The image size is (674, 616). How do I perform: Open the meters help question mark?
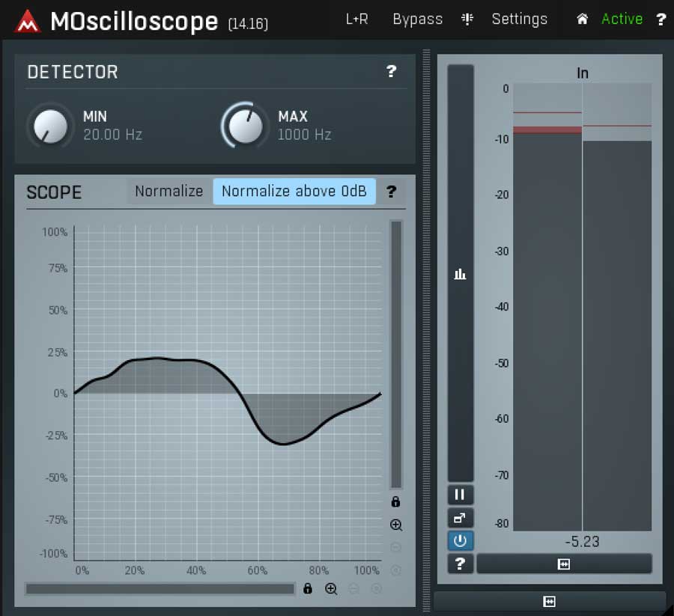click(x=460, y=564)
